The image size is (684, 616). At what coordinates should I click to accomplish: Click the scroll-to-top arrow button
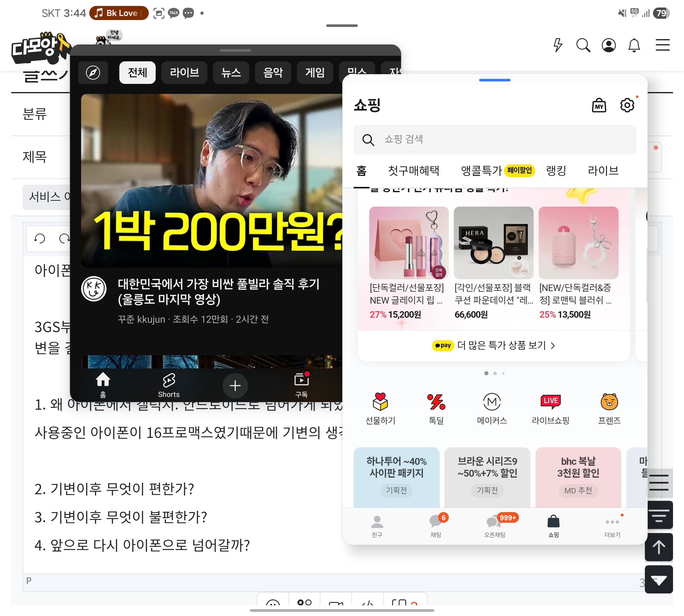[659, 547]
